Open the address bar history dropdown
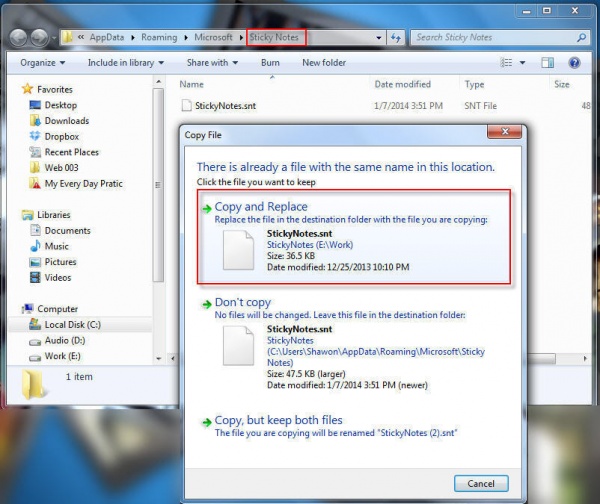Viewport: 600px width, 504px height. click(378, 38)
